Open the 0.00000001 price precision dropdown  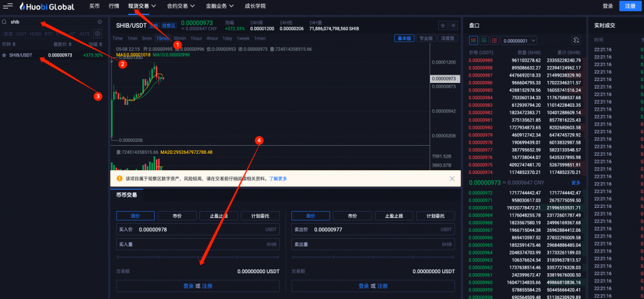519,40
